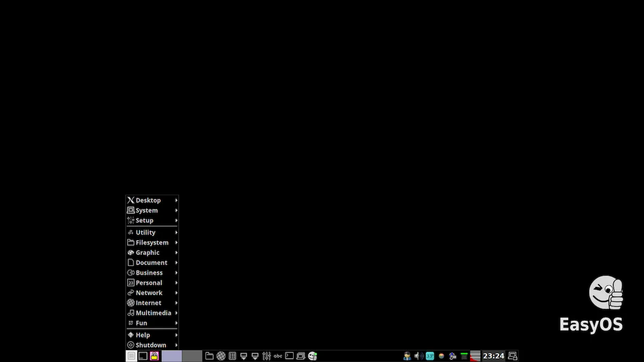Click the 33 degree temperature tray icon
This screenshot has height=362, width=644.
coord(430,356)
